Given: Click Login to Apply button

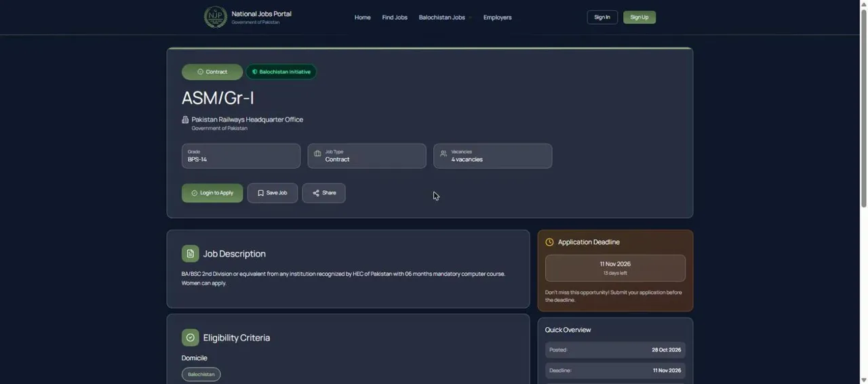Looking at the screenshot, I should pos(212,193).
